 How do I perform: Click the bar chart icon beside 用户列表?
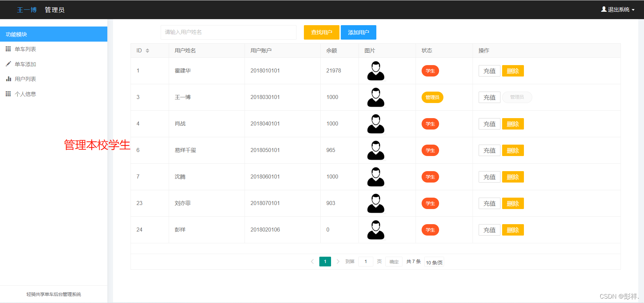pos(8,79)
